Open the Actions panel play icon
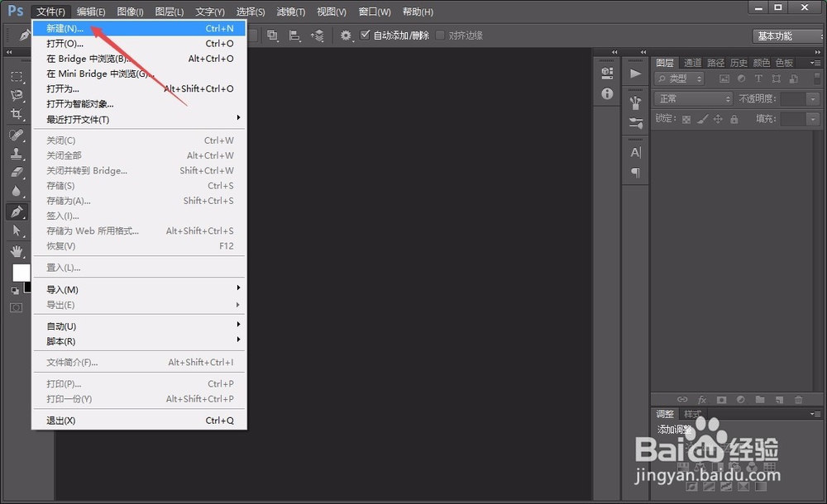Screen dimensions: 827x504 (x=635, y=73)
